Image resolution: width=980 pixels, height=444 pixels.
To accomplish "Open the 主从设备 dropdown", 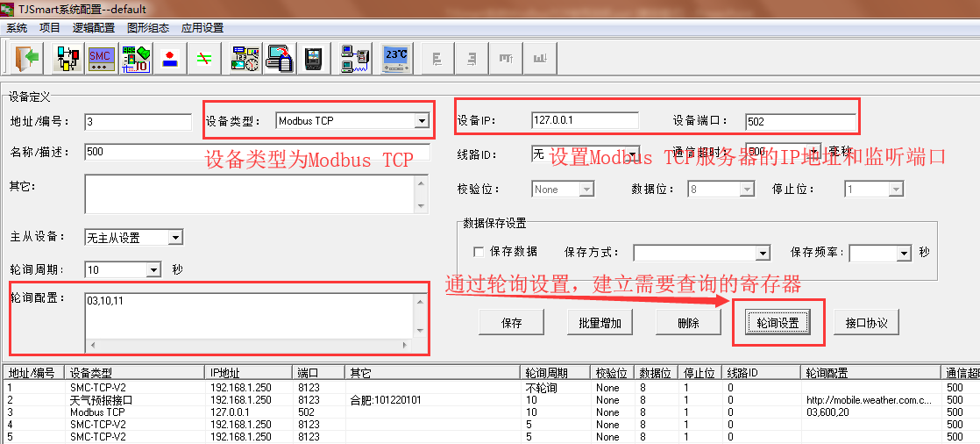I will click(175, 238).
